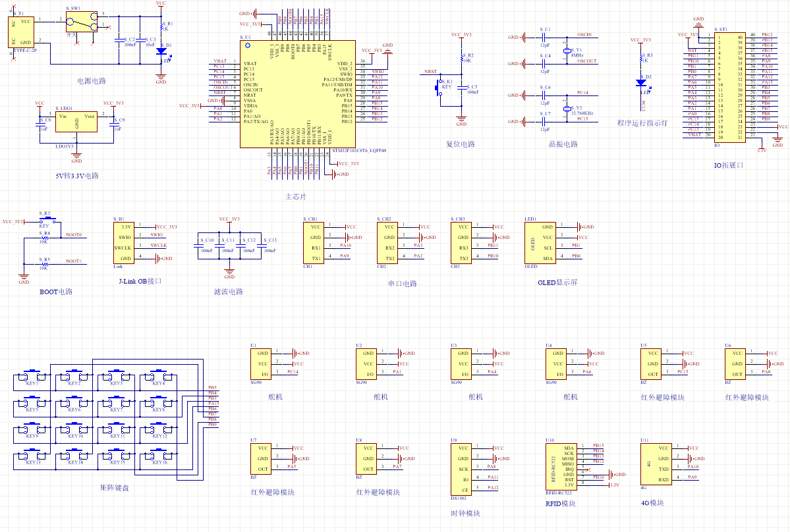Click the 滤波电路 section title

tap(229, 292)
